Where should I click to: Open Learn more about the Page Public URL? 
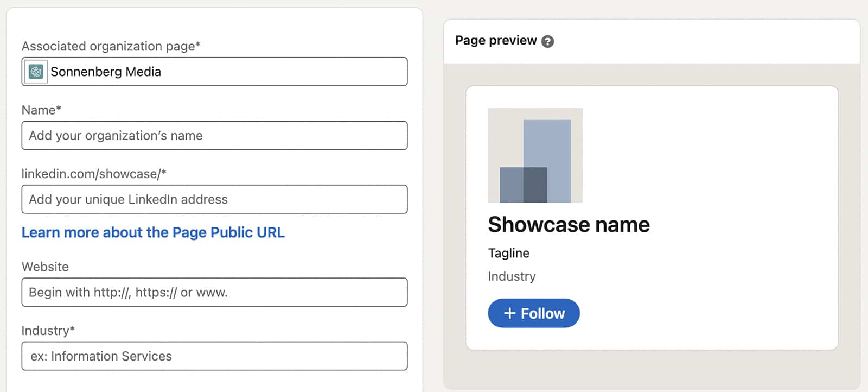[153, 232]
